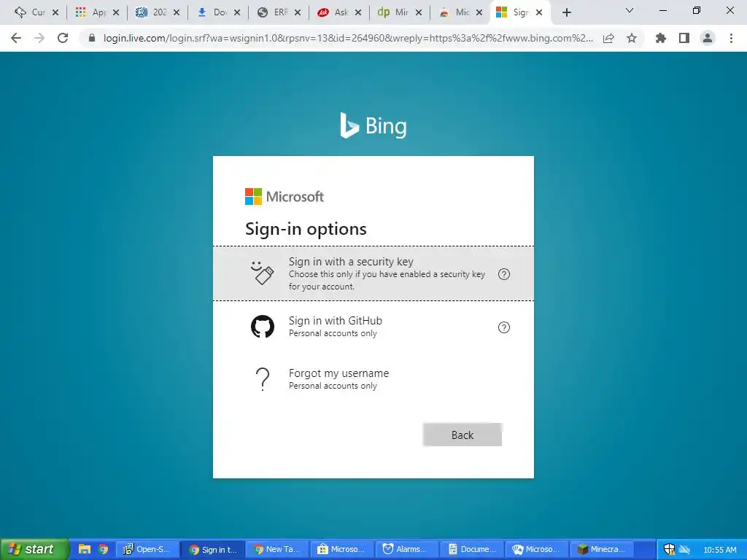Click the GitHub octocat logo
This screenshot has height=560, width=747.
click(263, 327)
